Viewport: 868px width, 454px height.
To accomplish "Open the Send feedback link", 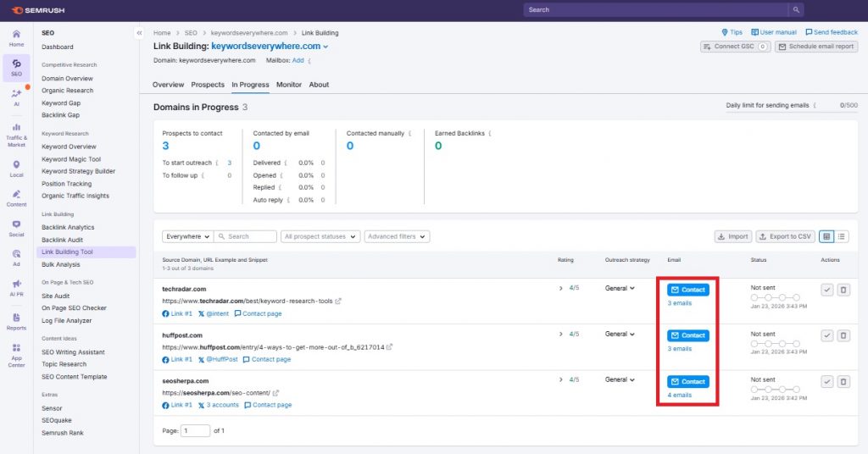I will (x=832, y=33).
